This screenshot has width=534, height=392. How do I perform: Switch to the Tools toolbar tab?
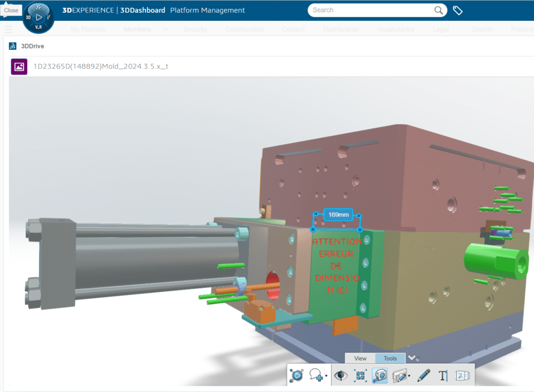(390, 358)
